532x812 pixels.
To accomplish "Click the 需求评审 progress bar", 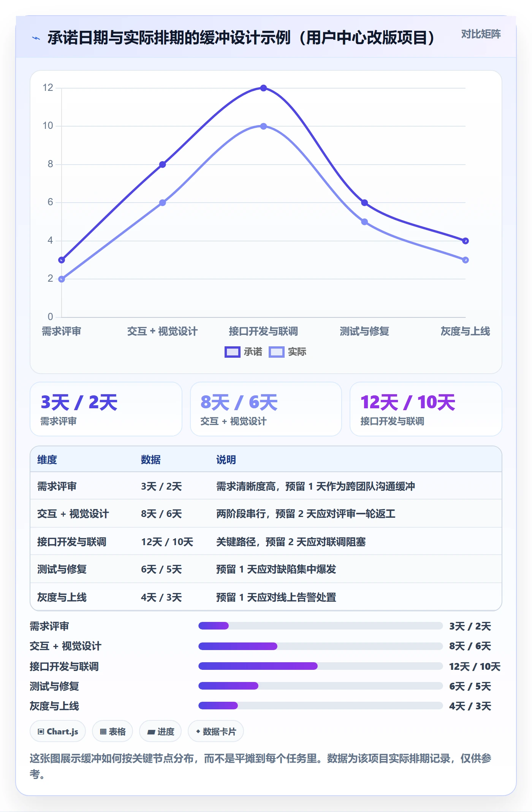I will click(x=321, y=626).
